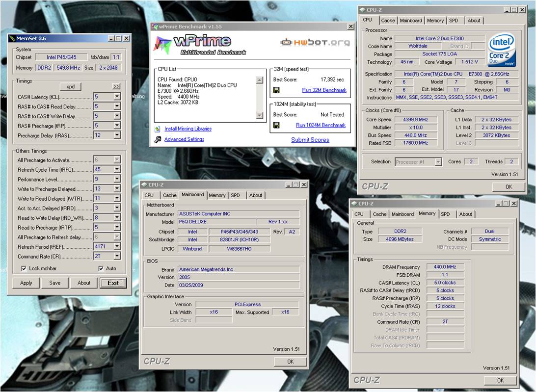This screenshot has height=392, width=536.
Task: Open the Act. to Act. Delayed (tRRD) dropdown
Action: [117, 208]
